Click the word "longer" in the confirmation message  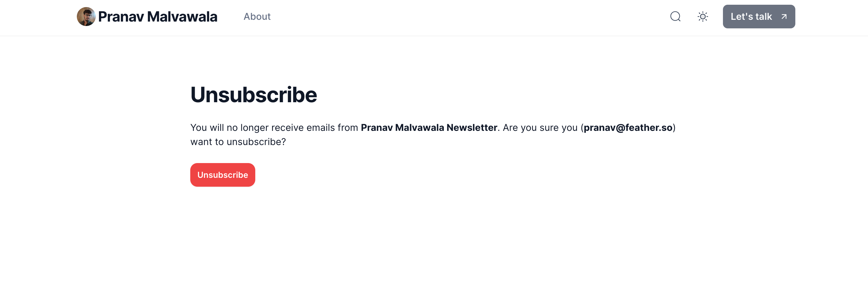click(254, 128)
